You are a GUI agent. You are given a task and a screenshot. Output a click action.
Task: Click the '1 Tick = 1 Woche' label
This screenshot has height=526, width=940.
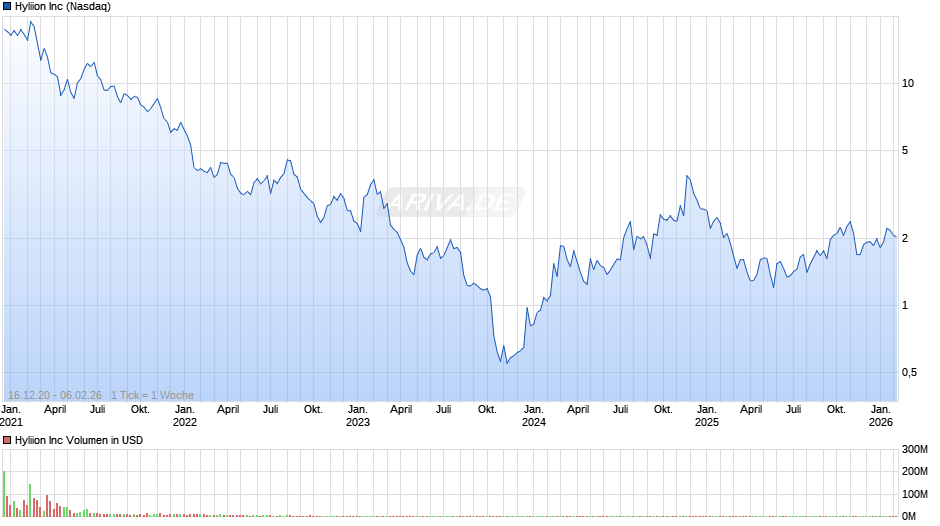coord(152,395)
